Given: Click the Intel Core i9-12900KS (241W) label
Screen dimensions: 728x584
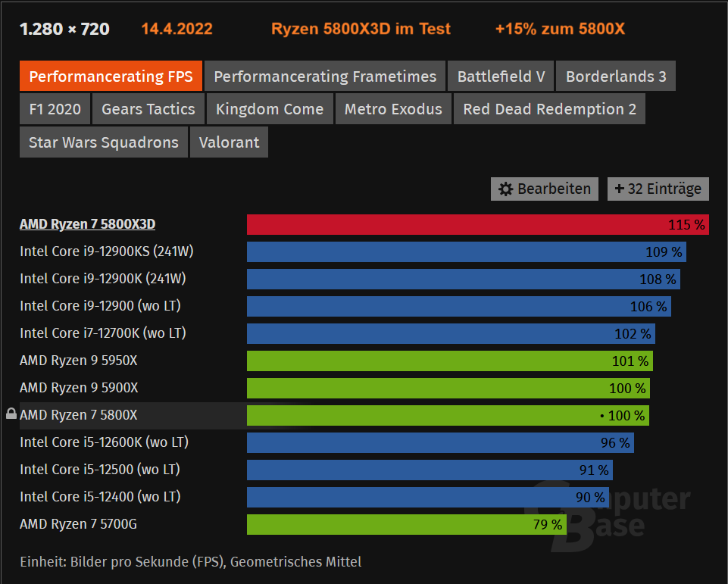Looking at the screenshot, I should click(x=106, y=251).
